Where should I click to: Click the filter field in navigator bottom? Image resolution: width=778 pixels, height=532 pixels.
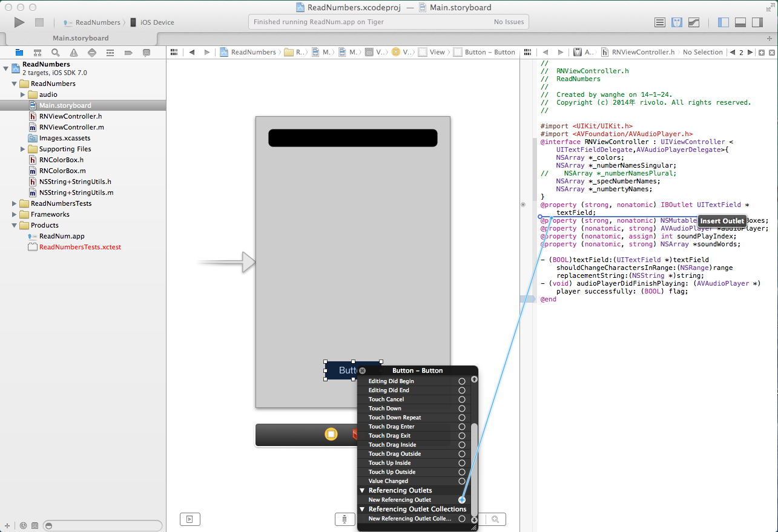tap(103, 526)
